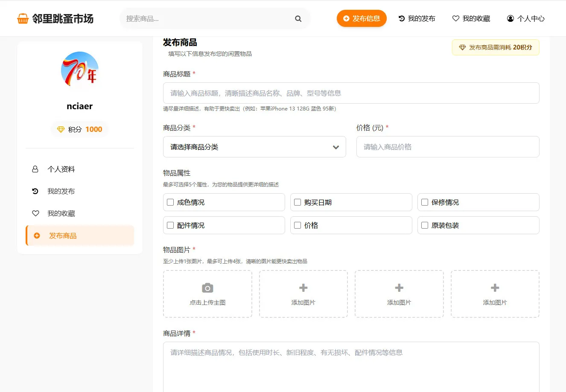The width and height of the screenshot is (566, 392).
Task: Tick the 原装包装 checkbox
Action: tap(425, 225)
